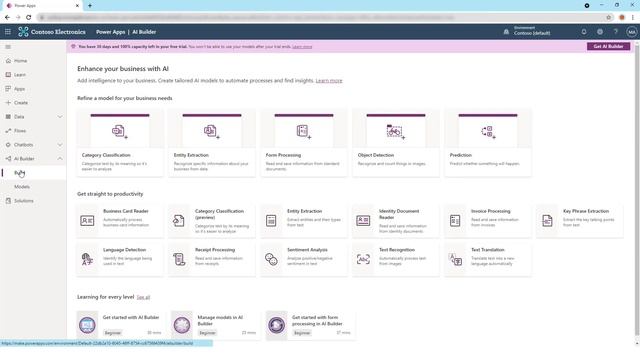The height and width of the screenshot is (360, 640).
Task: Open the MA account avatar
Action: [631, 32]
